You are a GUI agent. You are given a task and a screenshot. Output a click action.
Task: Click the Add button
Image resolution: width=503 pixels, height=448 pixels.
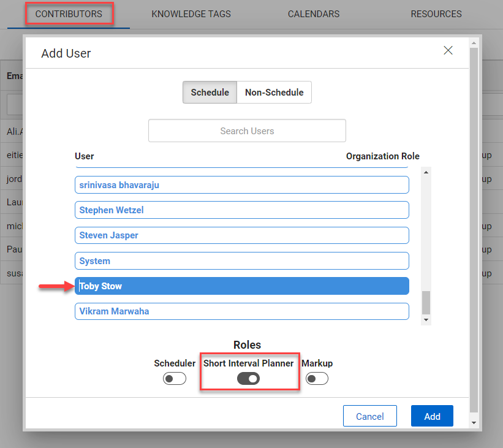pos(432,416)
